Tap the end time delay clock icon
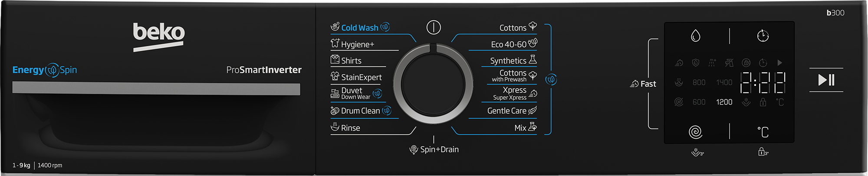The image size is (868, 176). (763, 36)
